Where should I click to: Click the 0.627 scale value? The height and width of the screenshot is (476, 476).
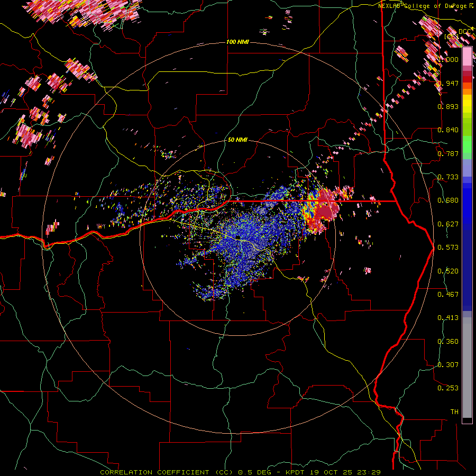tap(448, 224)
